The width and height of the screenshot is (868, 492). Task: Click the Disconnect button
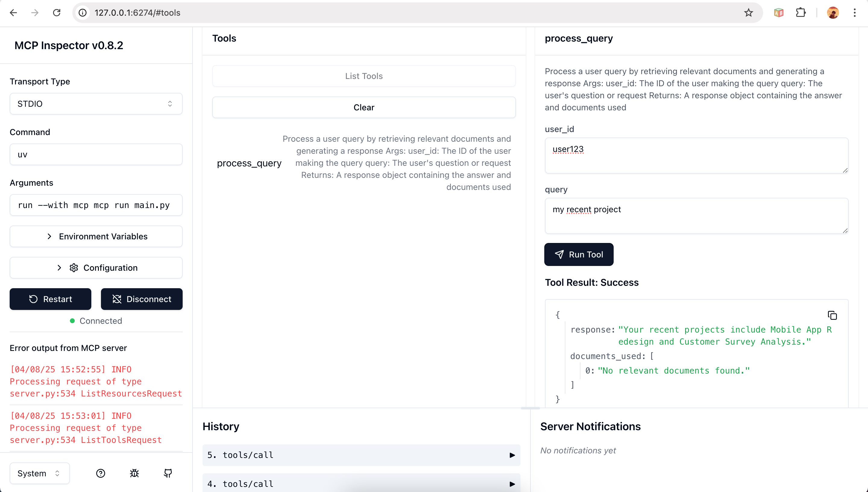click(x=142, y=299)
